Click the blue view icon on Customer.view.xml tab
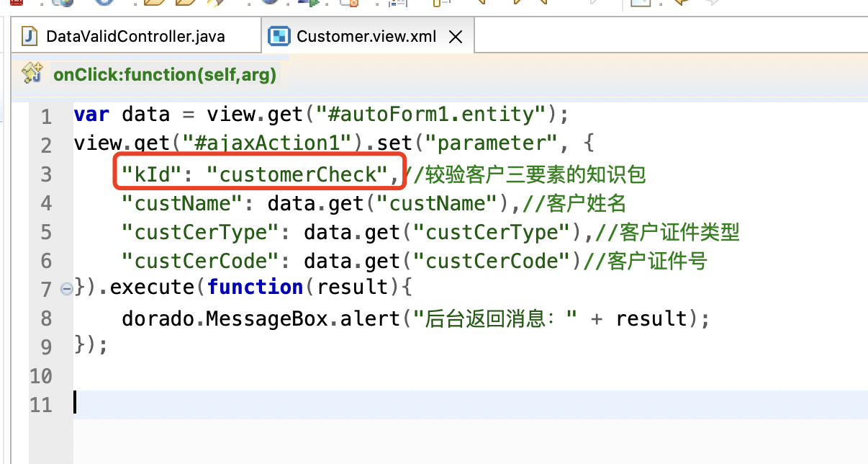This screenshot has height=464, width=868. coord(279,36)
